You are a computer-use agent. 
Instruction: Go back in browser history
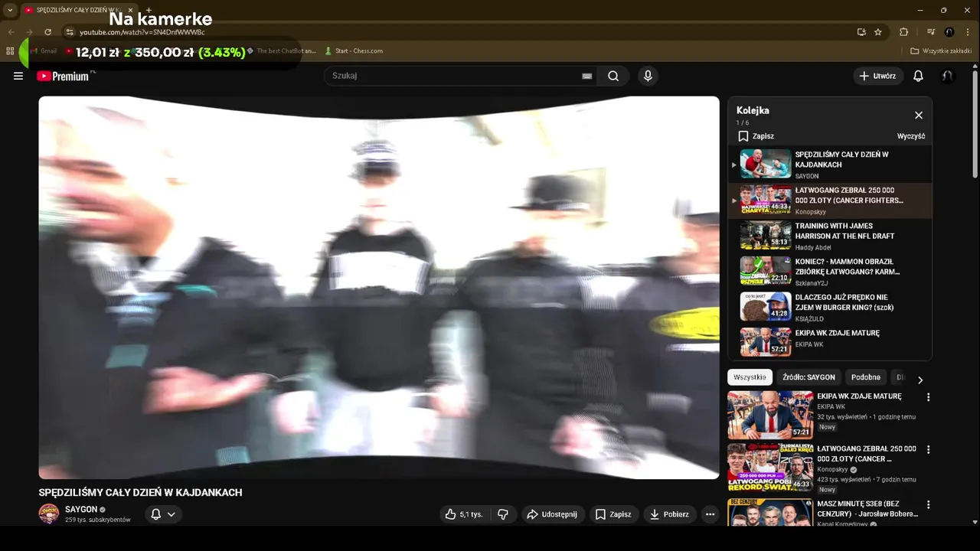point(11,32)
